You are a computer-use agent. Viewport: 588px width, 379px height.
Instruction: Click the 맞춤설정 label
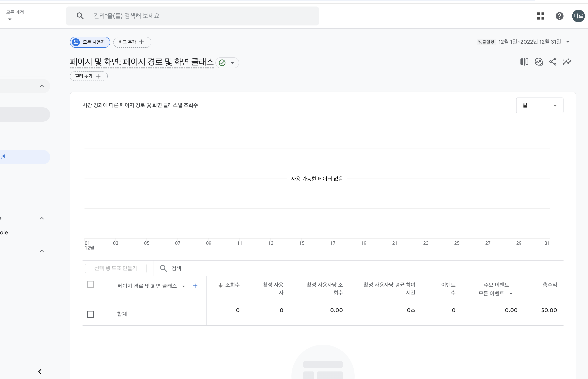[486, 42]
